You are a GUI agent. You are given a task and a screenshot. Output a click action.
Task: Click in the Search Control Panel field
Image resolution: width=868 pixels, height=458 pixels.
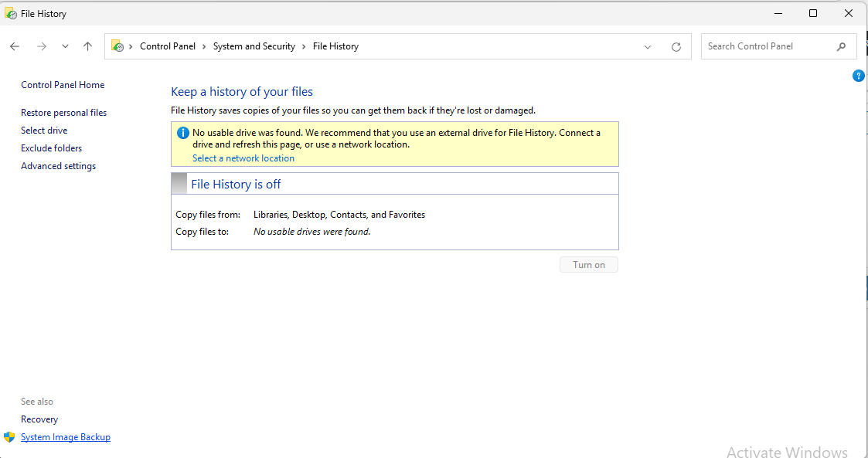tap(769, 46)
